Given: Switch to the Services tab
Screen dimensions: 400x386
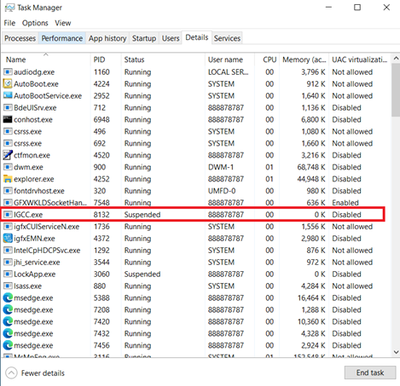Looking at the screenshot, I should pyautogui.click(x=227, y=38).
